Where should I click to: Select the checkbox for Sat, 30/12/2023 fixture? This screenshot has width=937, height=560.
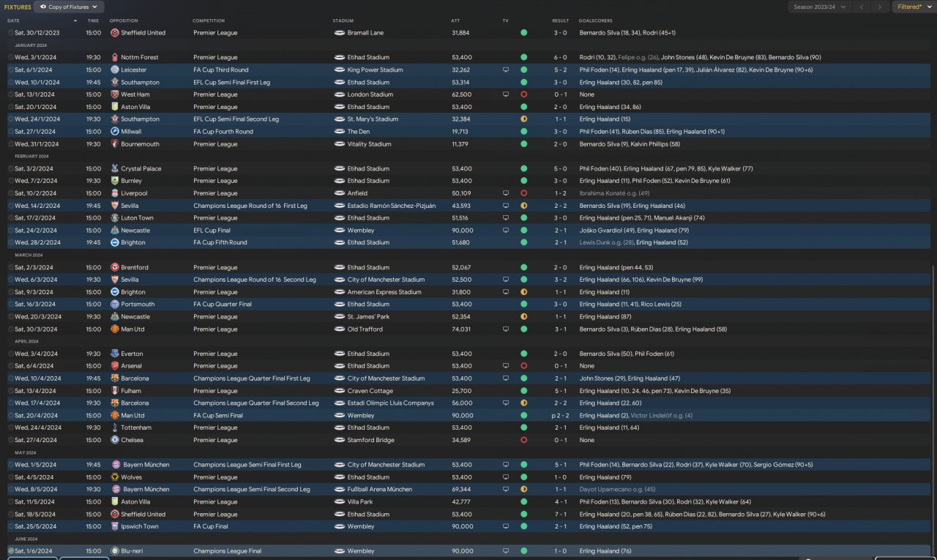[x=11, y=33]
